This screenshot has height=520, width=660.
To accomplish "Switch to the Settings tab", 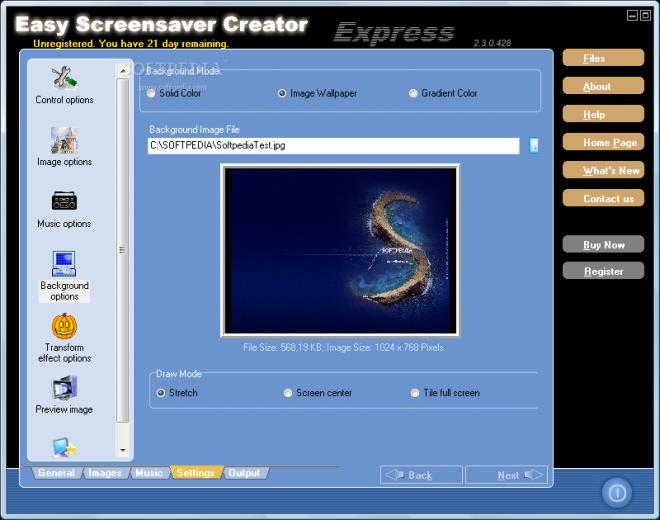I will 196,473.
